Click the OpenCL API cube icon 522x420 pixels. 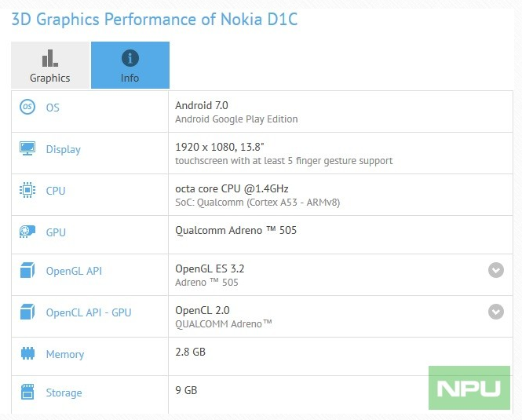(27, 312)
